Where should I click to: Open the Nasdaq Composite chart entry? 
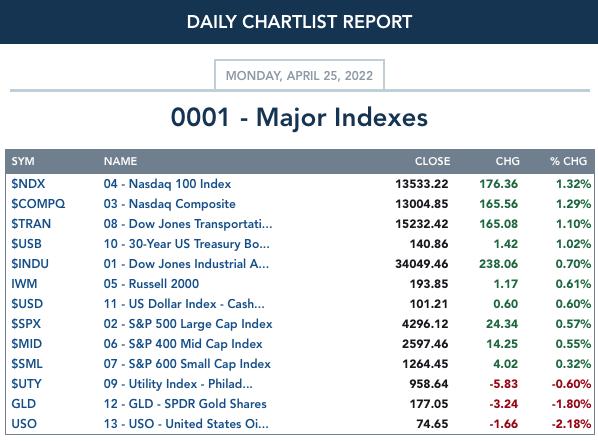(170, 204)
